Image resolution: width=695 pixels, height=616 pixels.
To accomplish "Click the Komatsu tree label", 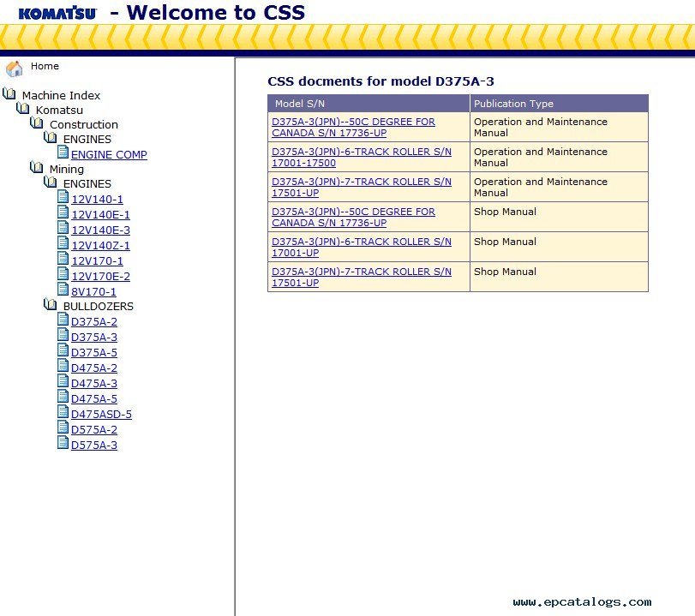I will point(59,110).
